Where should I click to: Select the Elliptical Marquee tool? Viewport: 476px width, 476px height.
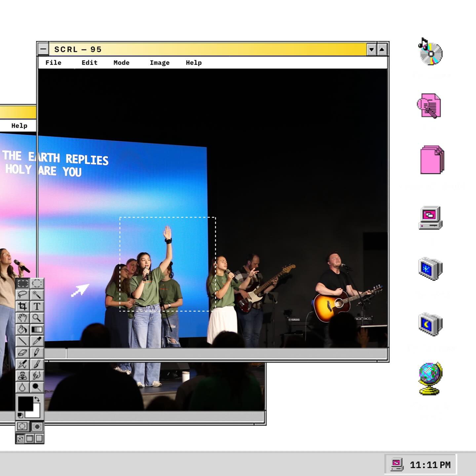point(37,283)
